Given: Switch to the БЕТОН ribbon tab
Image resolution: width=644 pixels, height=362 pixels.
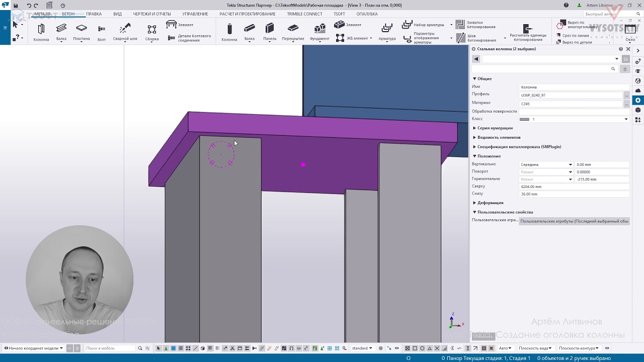Looking at the screenshot, I should 68,14.
